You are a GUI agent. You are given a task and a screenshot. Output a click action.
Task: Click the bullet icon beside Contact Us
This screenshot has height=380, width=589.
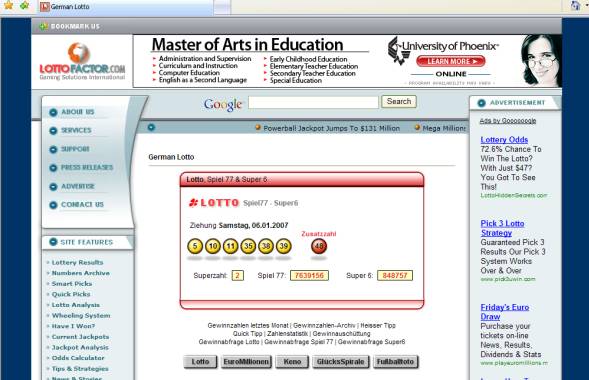tap(53, 205)
